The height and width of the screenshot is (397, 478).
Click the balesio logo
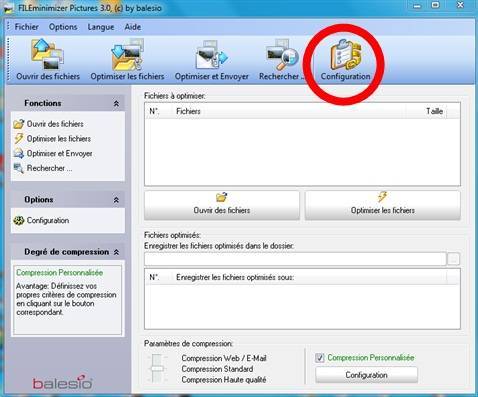click(62, 382)
